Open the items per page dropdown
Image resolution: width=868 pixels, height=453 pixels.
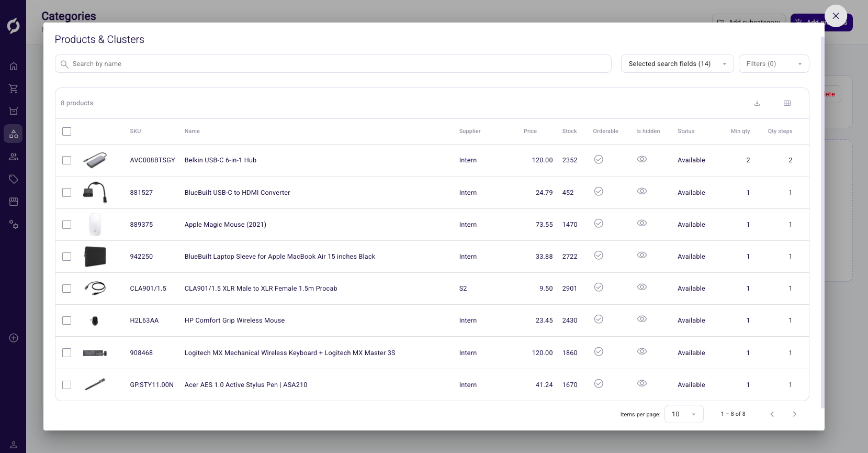(x=684, y=414)
